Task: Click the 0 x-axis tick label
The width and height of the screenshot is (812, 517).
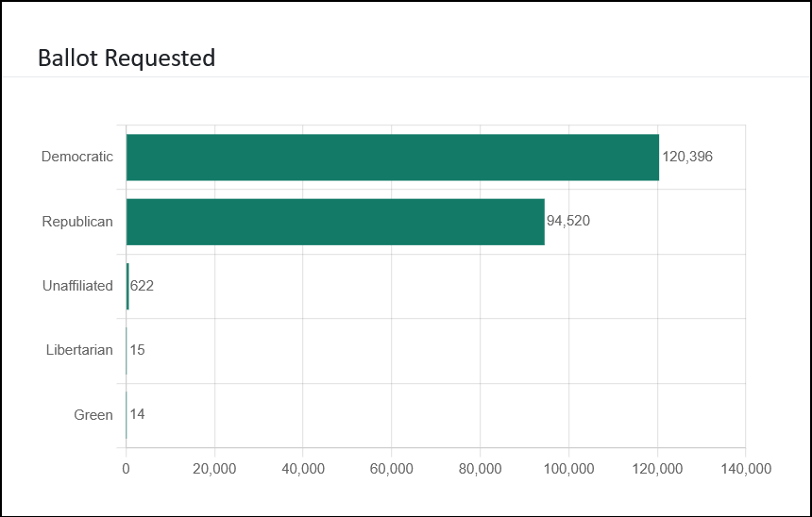Action: [x=127, y=468]
